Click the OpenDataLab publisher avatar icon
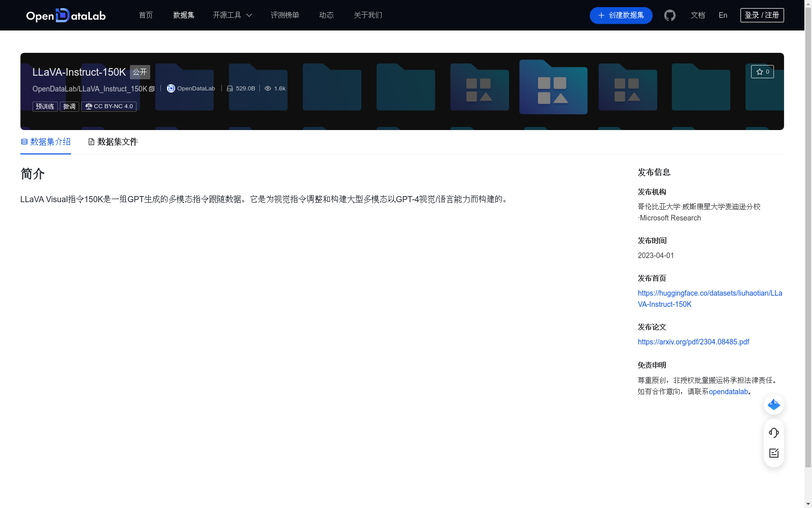812x508 pixels. pos(171,88)
